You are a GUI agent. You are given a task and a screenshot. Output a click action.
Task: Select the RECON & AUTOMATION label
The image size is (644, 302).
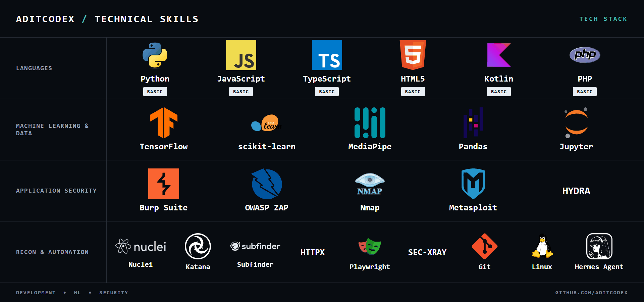point(52,252)
